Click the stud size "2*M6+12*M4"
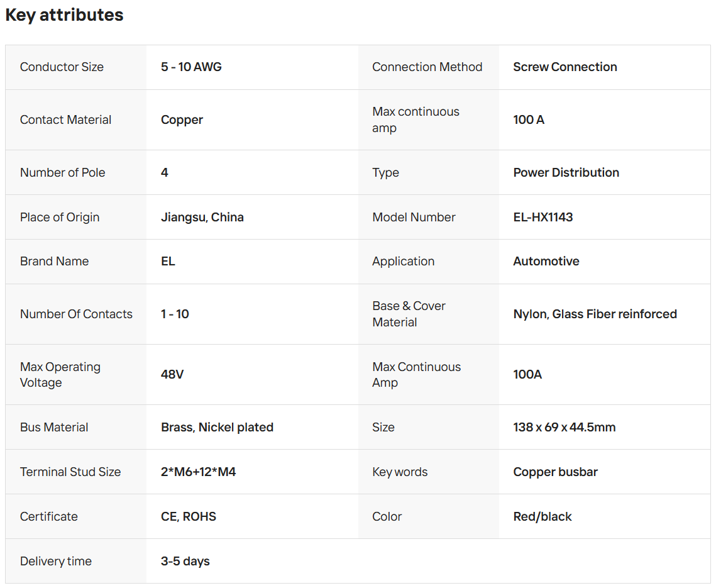The image size is (716, 588). 198,472
